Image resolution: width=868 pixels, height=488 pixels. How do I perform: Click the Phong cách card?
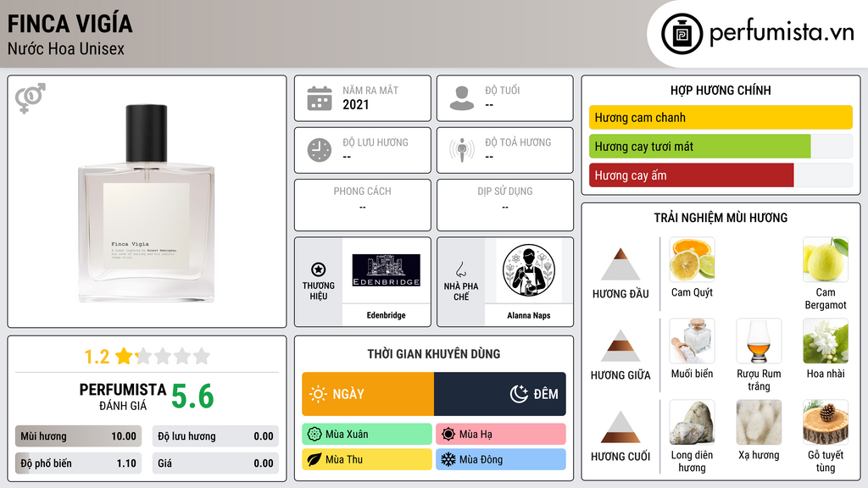pos(363,205)
